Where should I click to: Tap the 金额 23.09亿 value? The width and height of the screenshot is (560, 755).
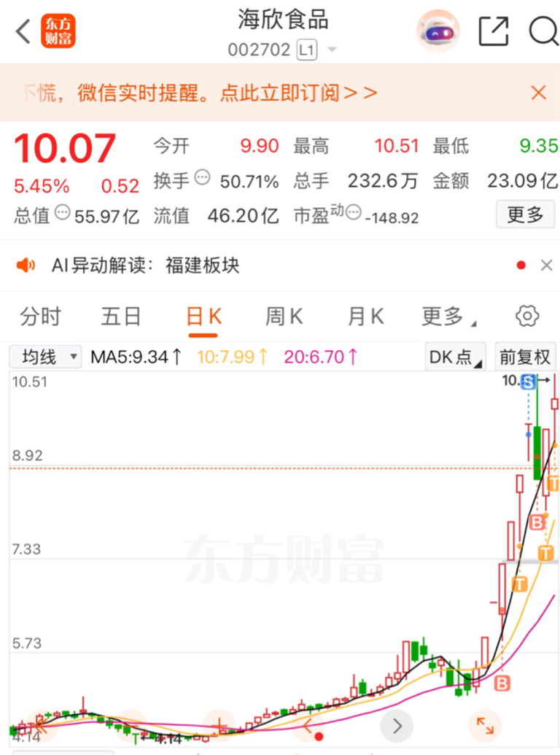click(x=523, y=181)
